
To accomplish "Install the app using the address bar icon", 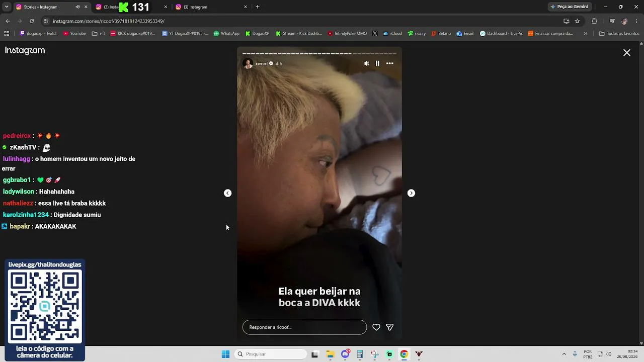I will click(x=566, y=21).
